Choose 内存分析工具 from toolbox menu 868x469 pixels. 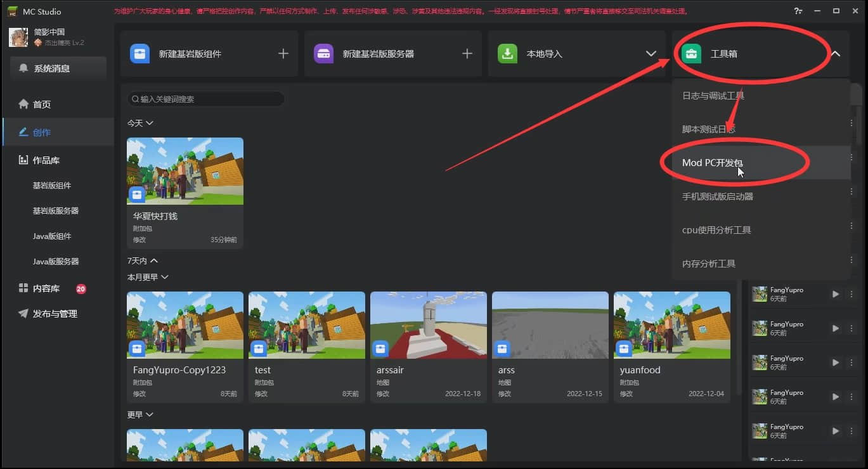tap(761, 264)
